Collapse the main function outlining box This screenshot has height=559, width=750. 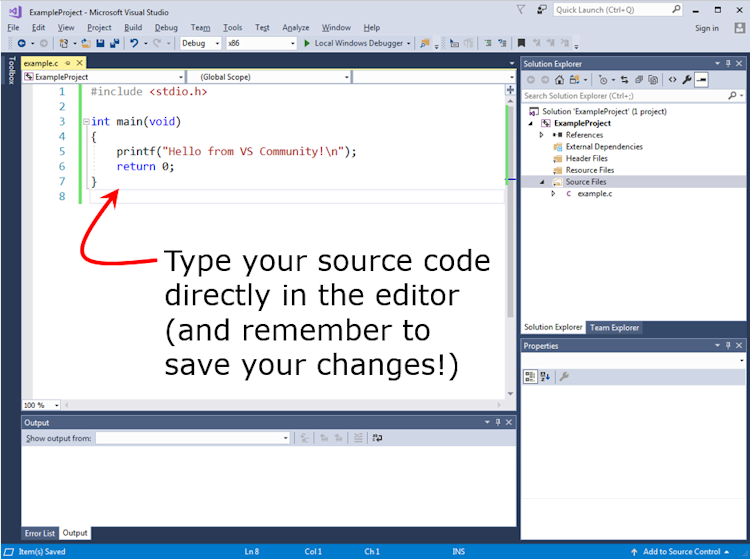(86, 121)
